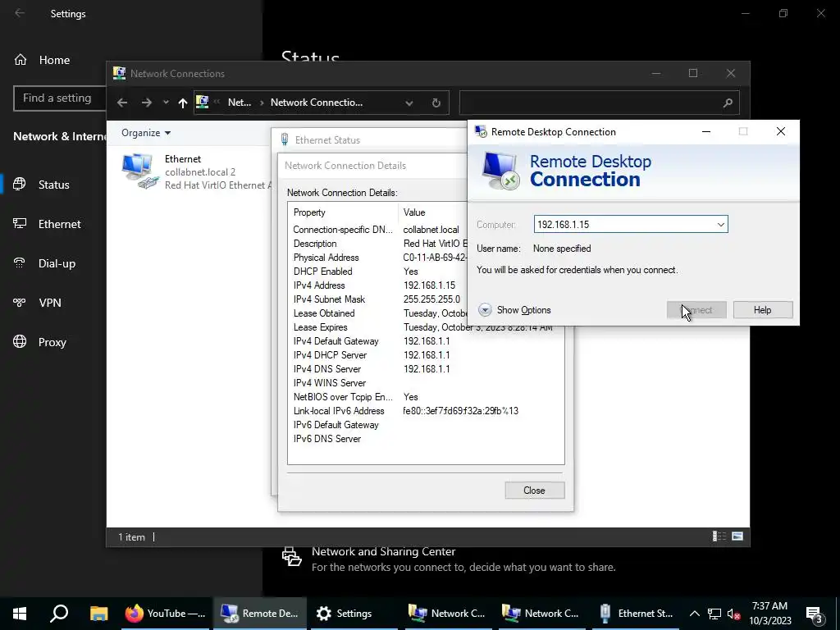The height and width of the screenshot is (630, 840).
Task: Switch to Firefox YouTube taskbar item
Action: pyautogui.click(x=166, y=614)
